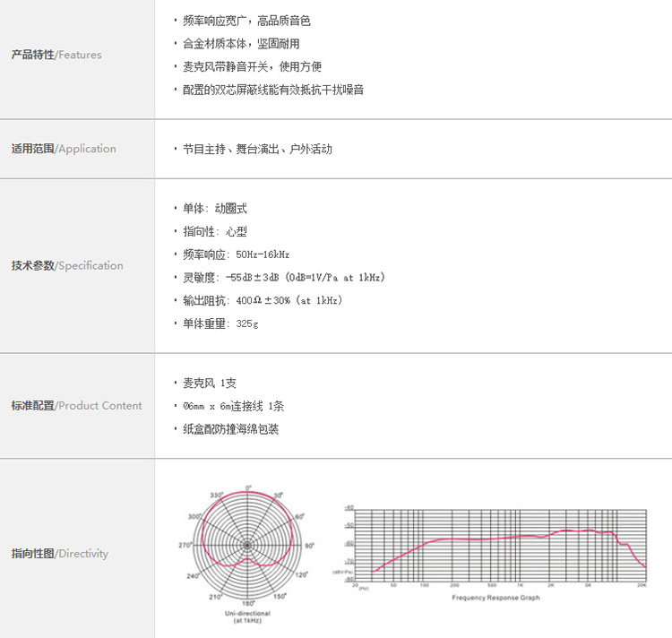Click the Φ6mm x 6m连接线 1条 line

tap(233, 406)
